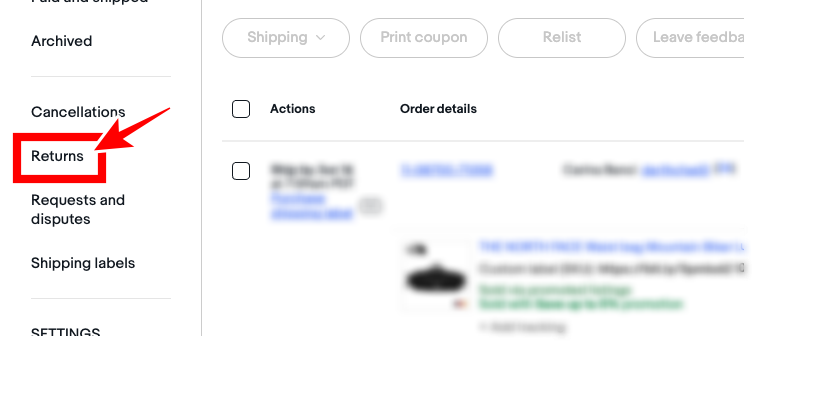Viewport: 833px width, 415px height.
Task: Click the Leave feedback button
Action: click(x=690, y=38)
